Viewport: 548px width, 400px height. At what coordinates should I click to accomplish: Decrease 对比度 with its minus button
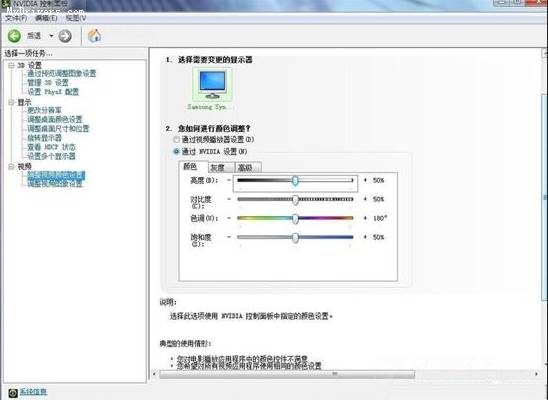tap(229, 199)
